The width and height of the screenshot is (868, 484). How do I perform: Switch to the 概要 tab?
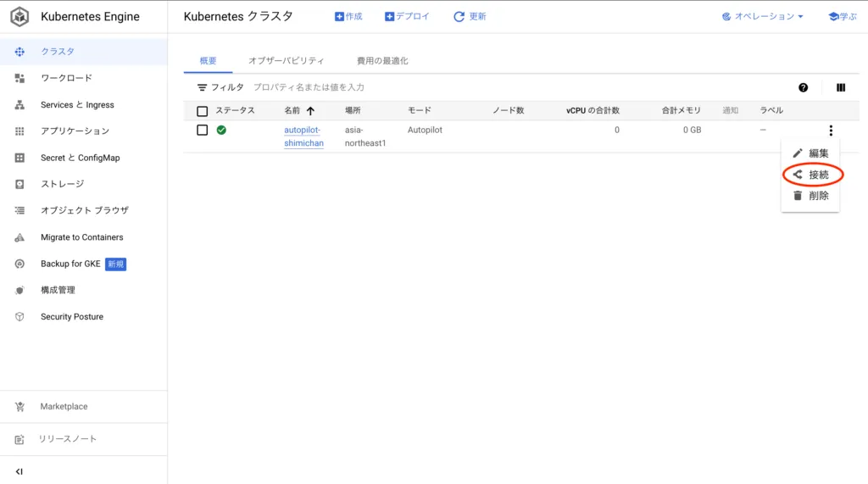coord(209,61)
